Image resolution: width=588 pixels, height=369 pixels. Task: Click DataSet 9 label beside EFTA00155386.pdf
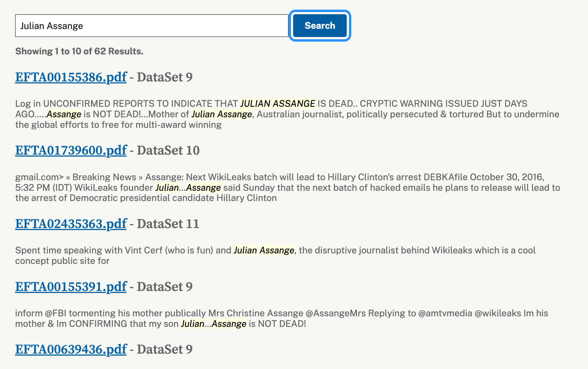click(x=165, y=77)
